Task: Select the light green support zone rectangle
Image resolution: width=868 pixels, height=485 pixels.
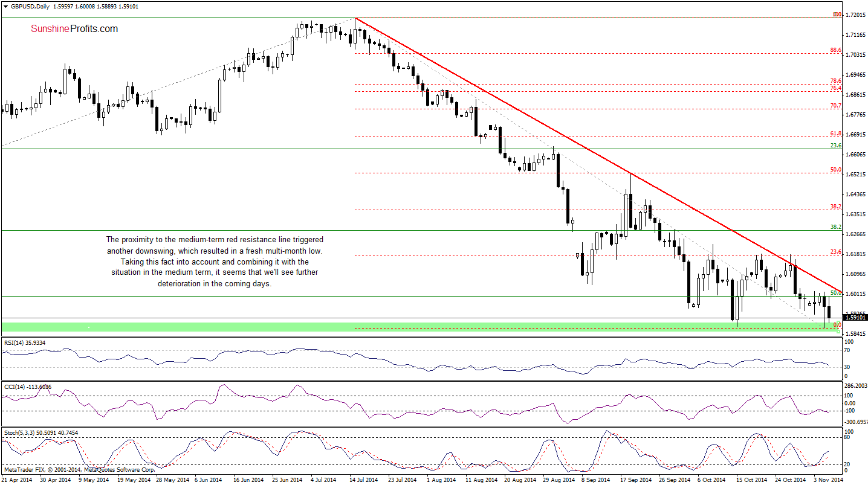Action: pos(421,327)
